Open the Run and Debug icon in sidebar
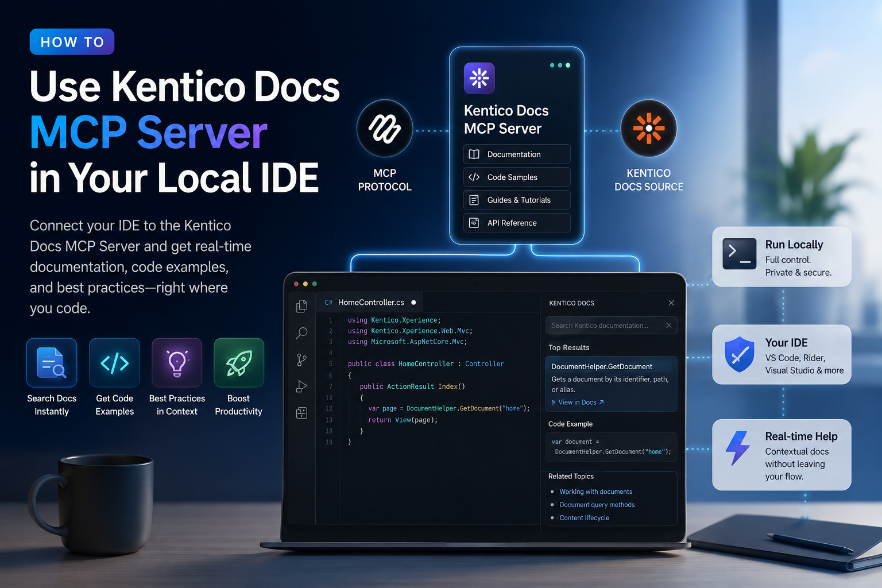The width and height of the screenshot is (882, 588). 301,386
